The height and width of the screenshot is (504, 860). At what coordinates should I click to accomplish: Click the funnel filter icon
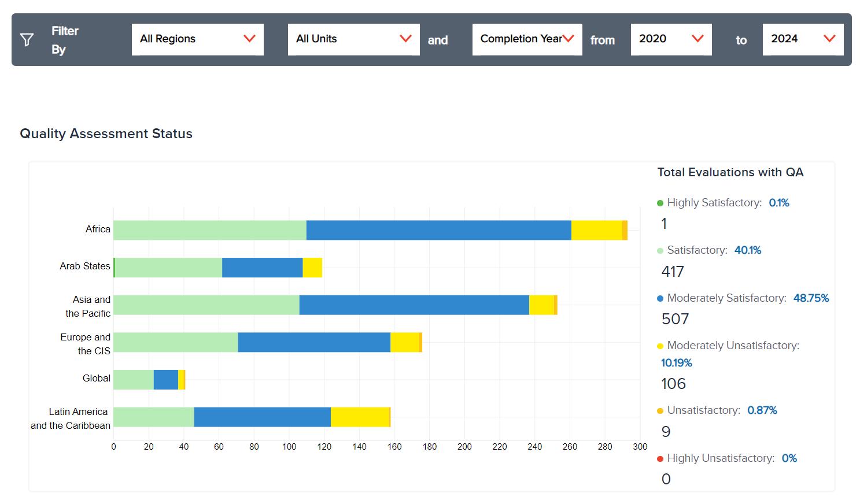click(x=27, y=39)
